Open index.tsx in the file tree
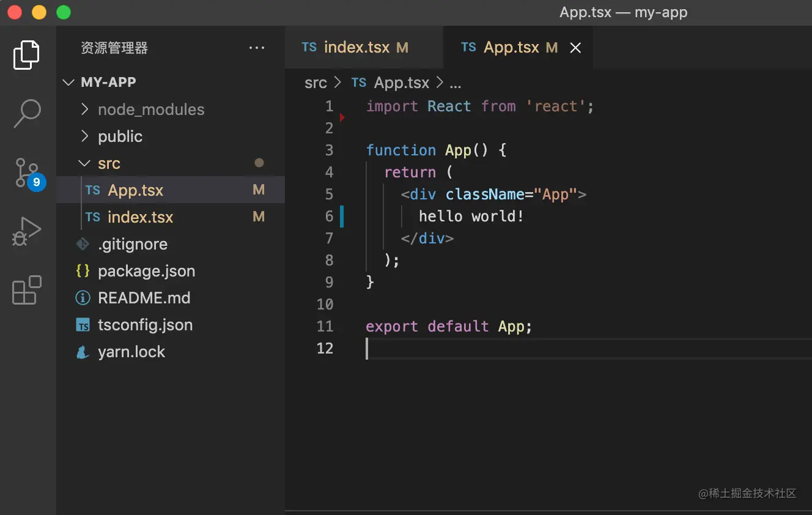Image resolution: width=812 pixels, height=515 pixels. (140, 217)
